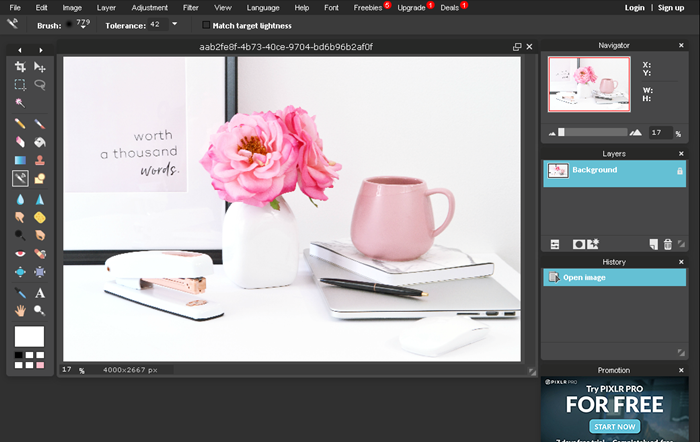Screen dimensions: 700x442
Task: Select the Hand pan tool
Action: pyautogui.click(x=20, y=310)
